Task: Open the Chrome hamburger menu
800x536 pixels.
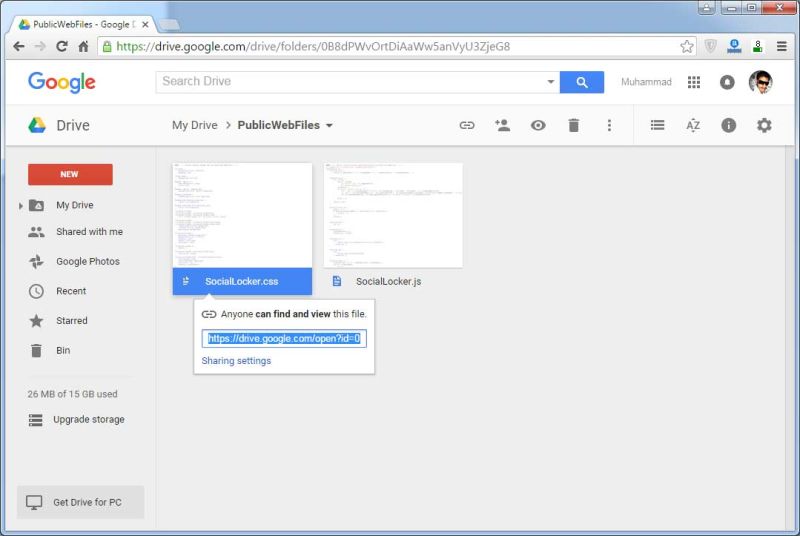Action: [781, 46]
